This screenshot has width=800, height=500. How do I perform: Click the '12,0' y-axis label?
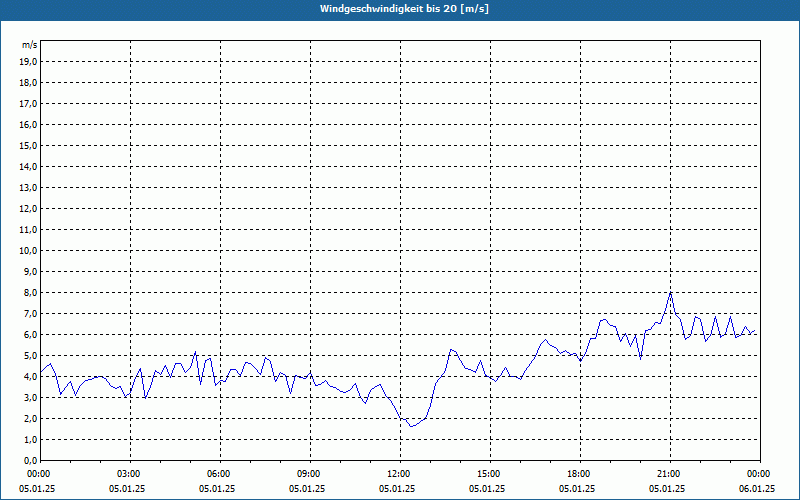(x=29, y=209)
